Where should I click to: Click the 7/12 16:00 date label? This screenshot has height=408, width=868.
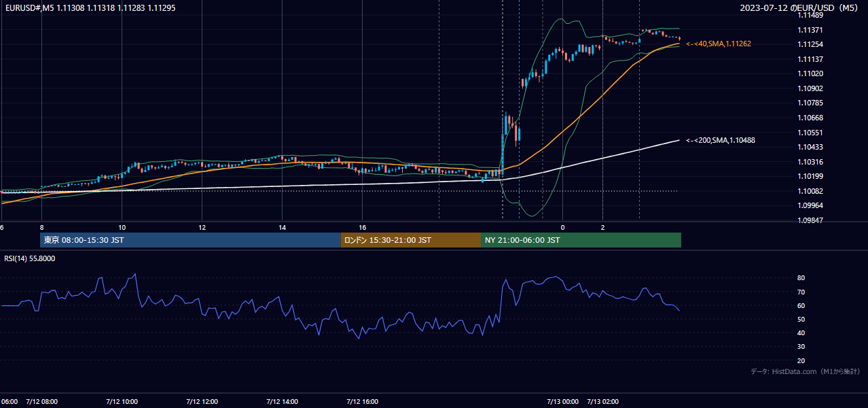tap(362, 401)
